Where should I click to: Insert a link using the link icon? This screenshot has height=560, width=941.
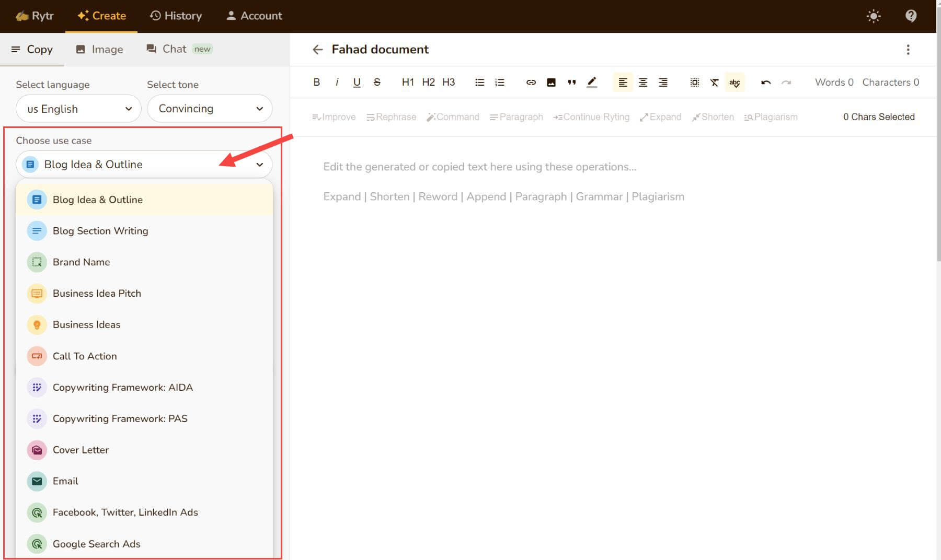531,82
